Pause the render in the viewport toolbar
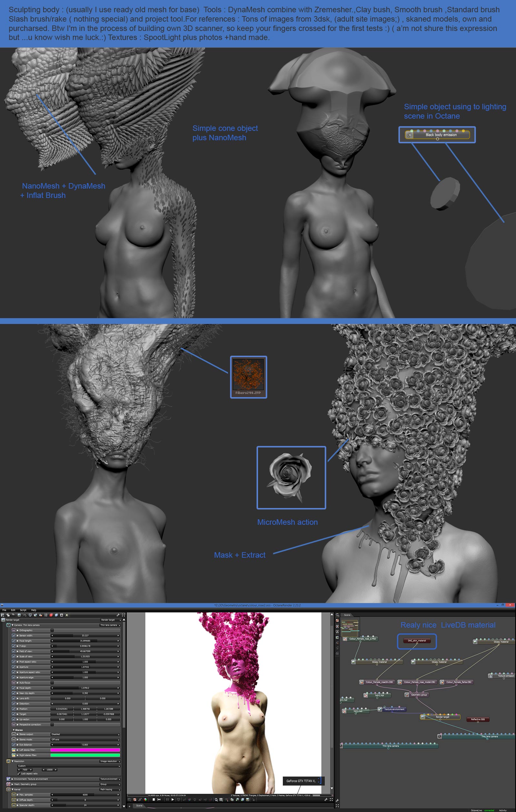516x812 pixels. pyautogui.click(x=167, y=799)
